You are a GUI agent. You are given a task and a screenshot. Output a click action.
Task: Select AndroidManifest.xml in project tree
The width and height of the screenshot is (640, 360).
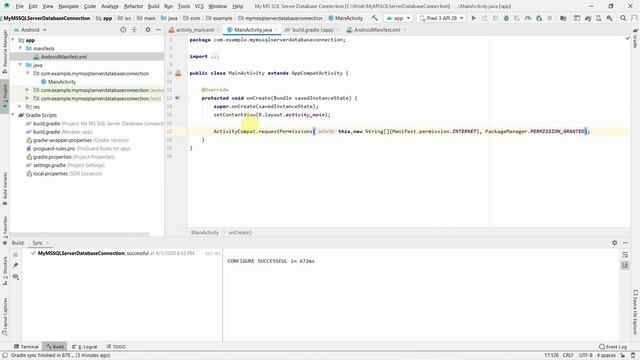64,57
